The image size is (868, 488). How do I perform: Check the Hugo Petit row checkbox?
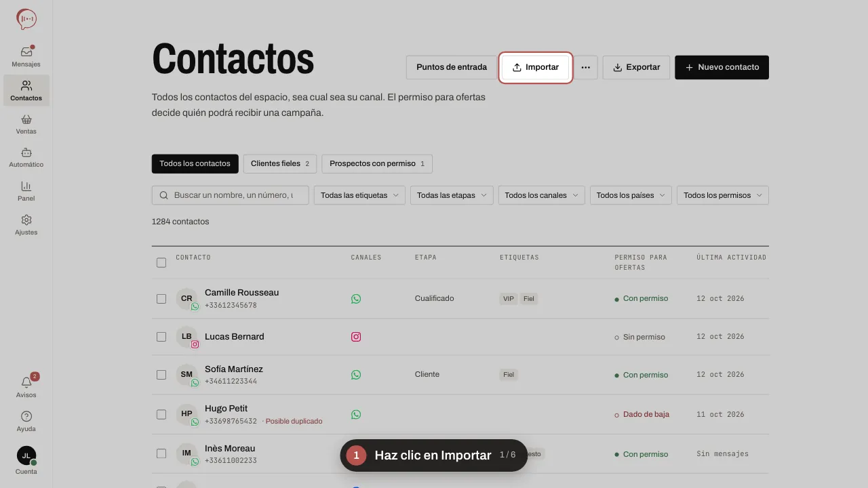coord(161,414)
